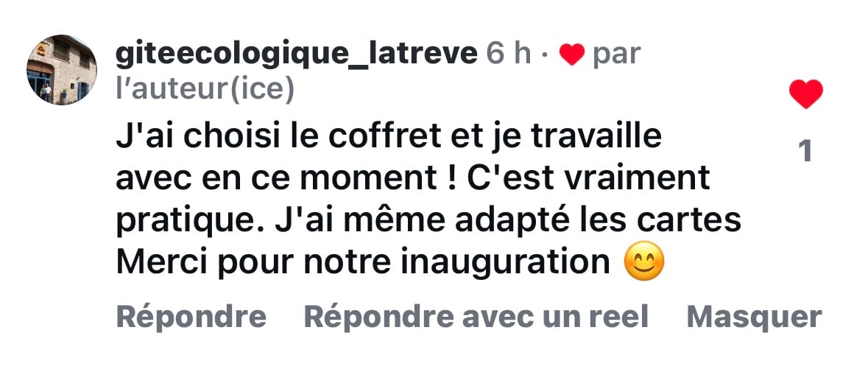Choose "Répondre avec un reel"
868x372 pixels.
476,317
